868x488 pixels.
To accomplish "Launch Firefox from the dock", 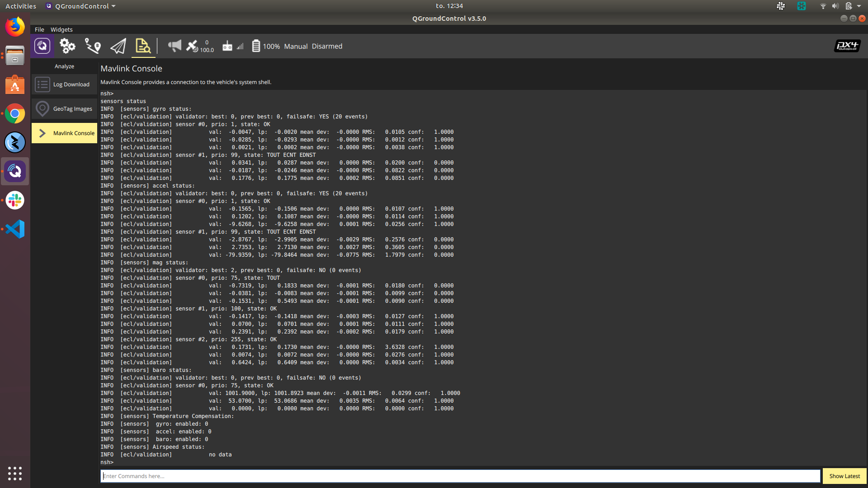I will (15, 26).
